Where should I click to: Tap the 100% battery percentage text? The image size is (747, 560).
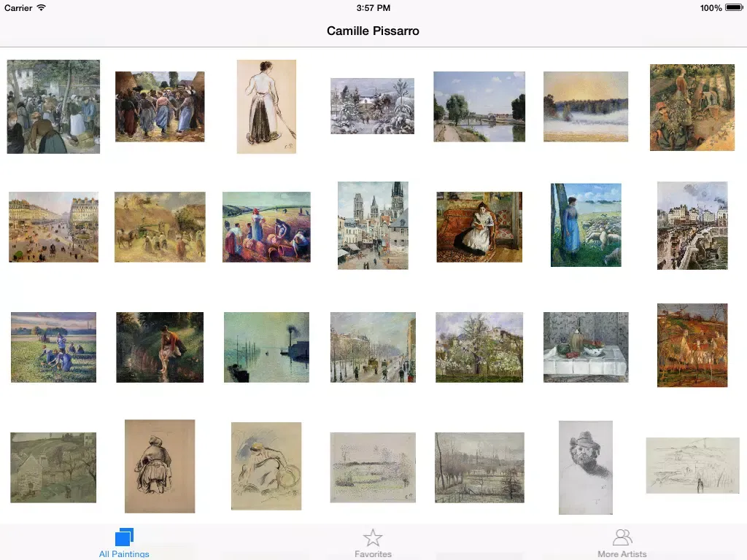[x=711, y=7]
